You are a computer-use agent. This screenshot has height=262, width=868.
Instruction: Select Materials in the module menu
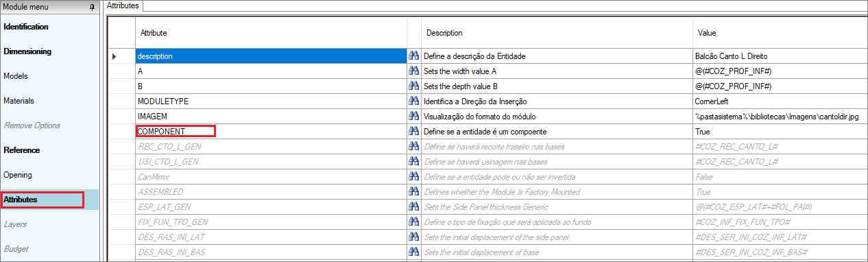pyautogui.click(x=19, y=101)
